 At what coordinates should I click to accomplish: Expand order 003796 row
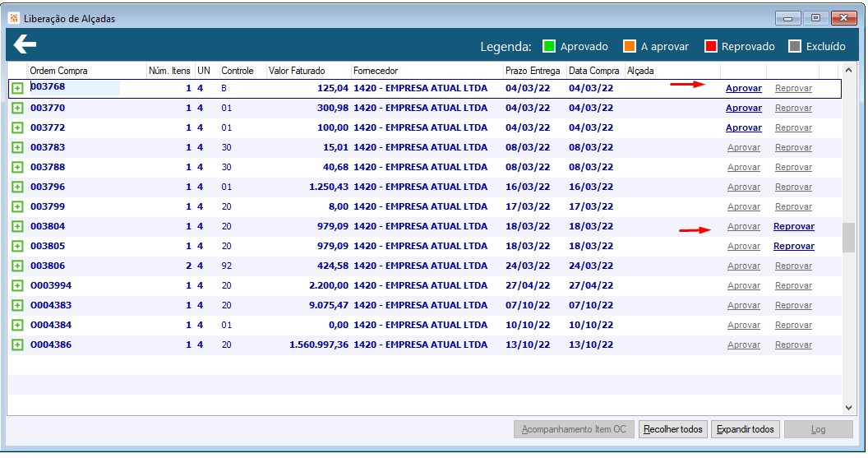[17, 187]
